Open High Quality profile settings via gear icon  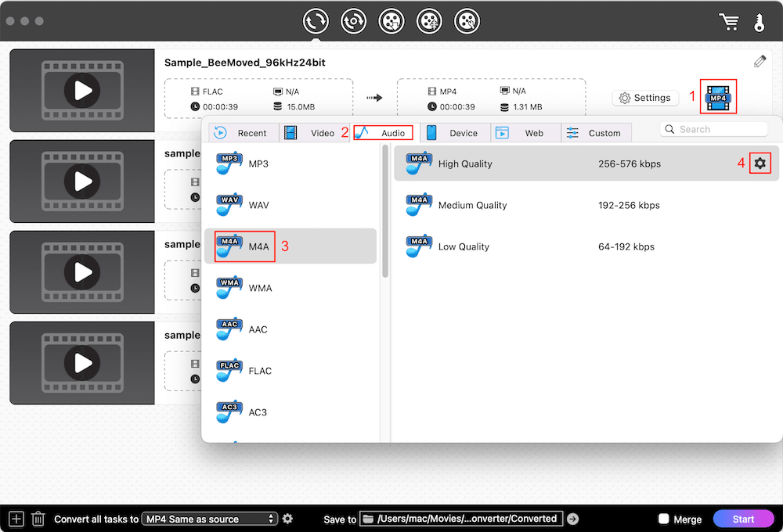(x=760, y=163)
